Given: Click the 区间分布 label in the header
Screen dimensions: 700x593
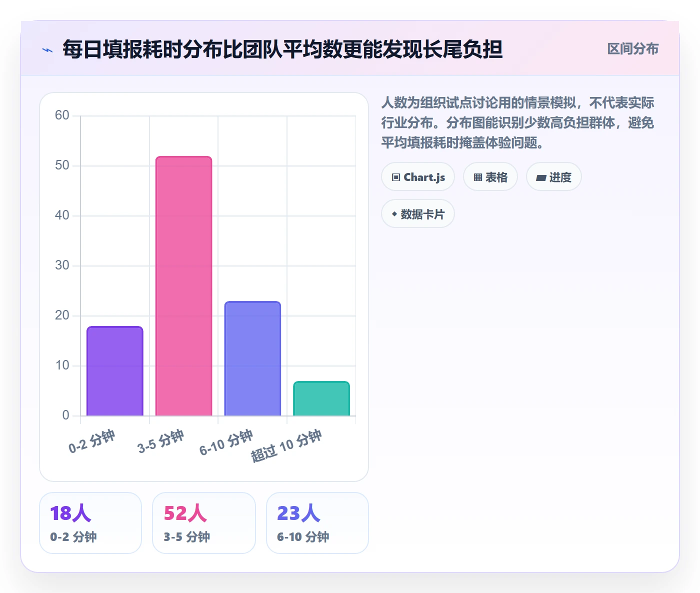Looking at the screenshot, I should pos(632,49).
